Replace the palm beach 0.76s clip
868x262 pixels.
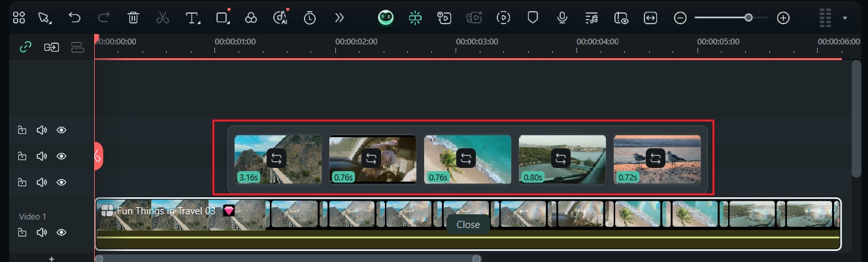(466, 158)
